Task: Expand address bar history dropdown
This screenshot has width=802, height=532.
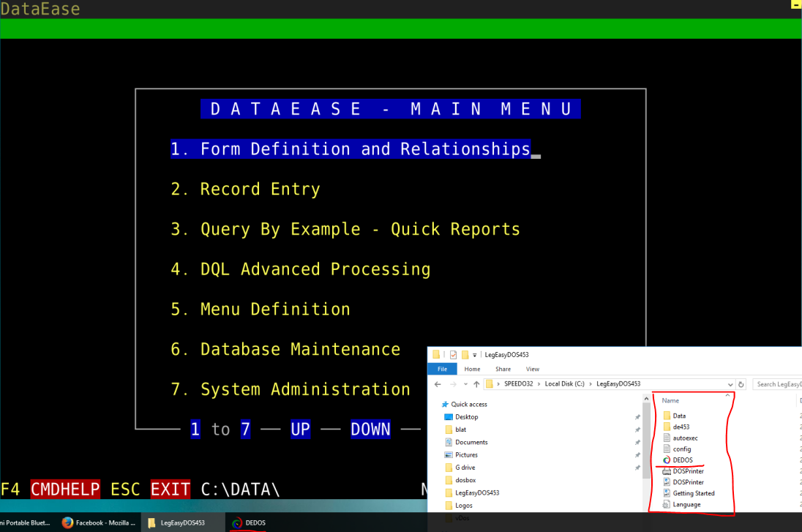Action: tap(730, 384)
